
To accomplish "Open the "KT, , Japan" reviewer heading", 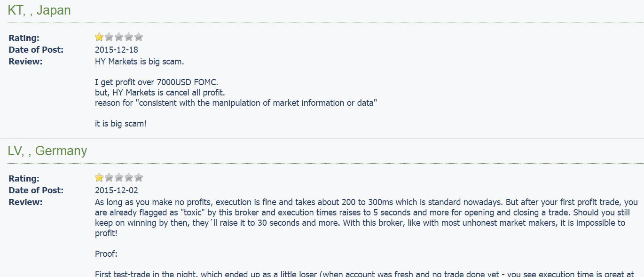I will pyautogui.click(x=39, y=10).
